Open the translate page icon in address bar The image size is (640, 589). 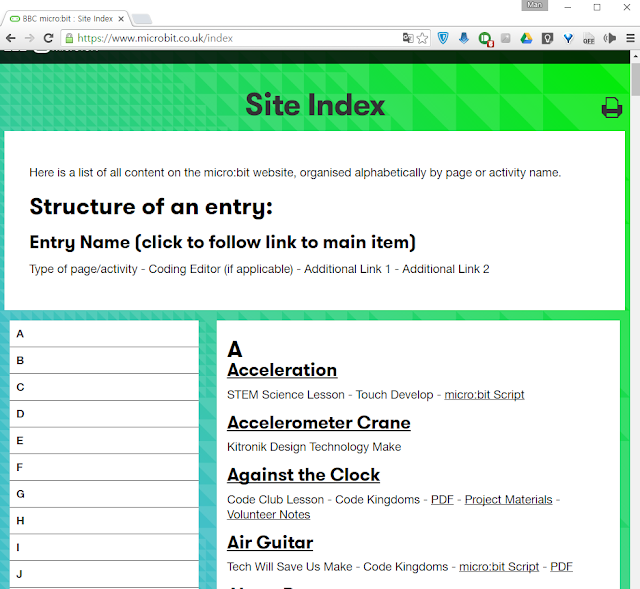tap(408, 38)
